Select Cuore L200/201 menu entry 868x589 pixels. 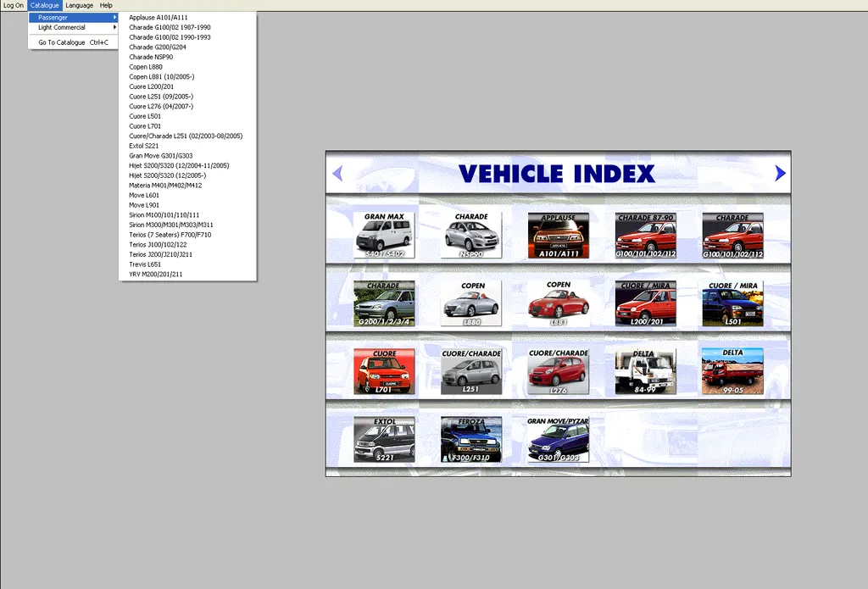(x=187, y=87)
